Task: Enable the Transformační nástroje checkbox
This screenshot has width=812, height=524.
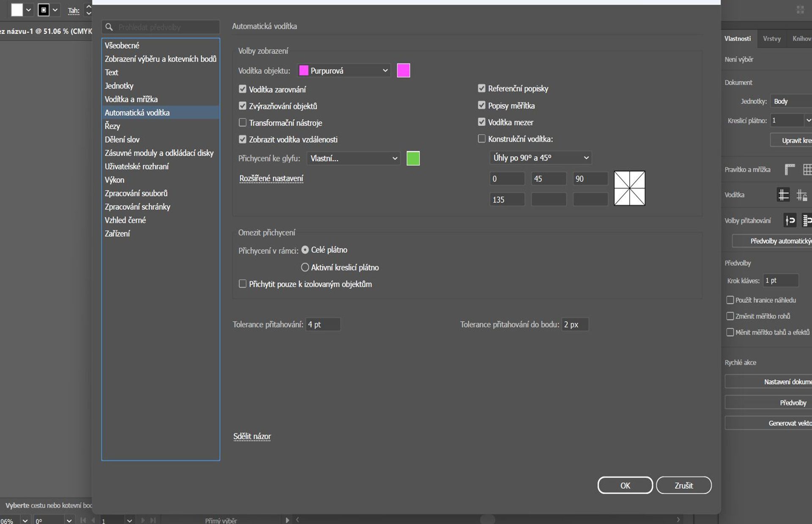Action: coord(242,123)
